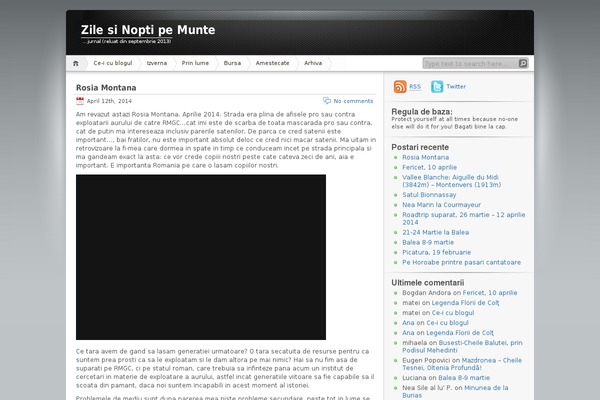Open 21-24 Martie la Balea post
This screenshot has width=600, height=400.
435,232
